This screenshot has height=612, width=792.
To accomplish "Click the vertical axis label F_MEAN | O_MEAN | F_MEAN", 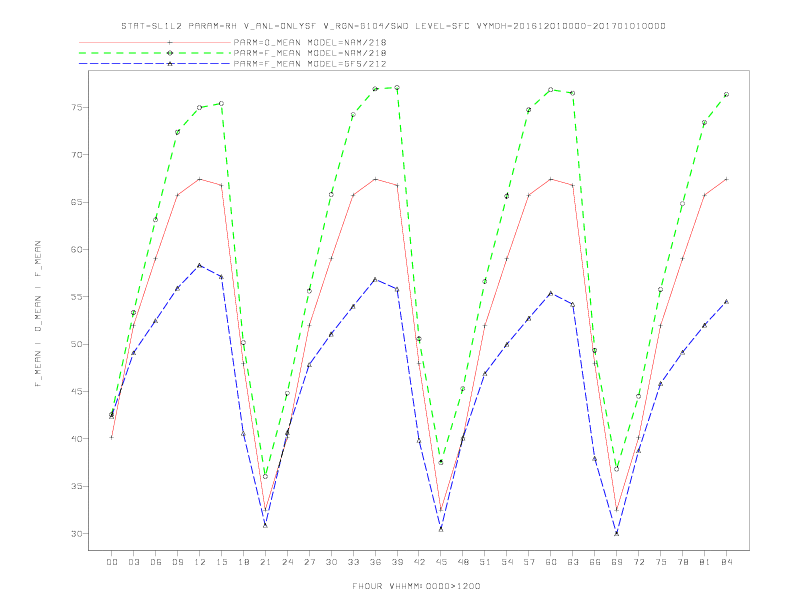I will pos(38,314).
